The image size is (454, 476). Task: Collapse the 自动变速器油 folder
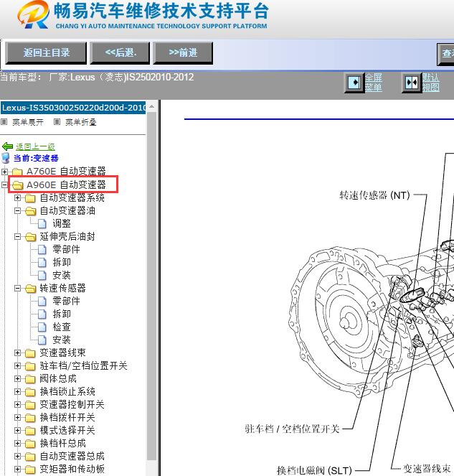click(x=18, y=210)
